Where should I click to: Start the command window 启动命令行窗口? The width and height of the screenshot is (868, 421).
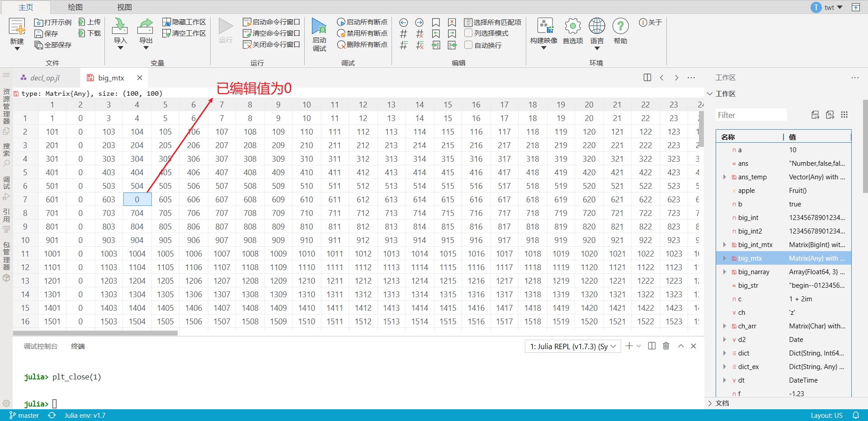coord(271,22)
